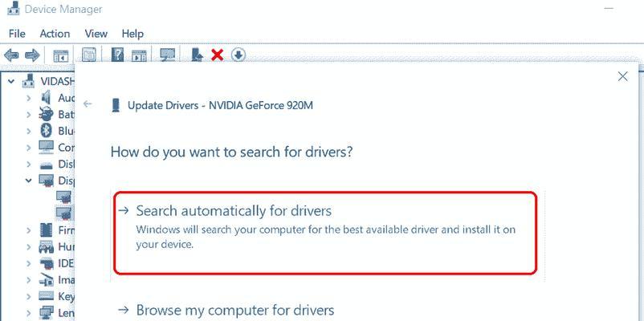Open the Action menu

tap(55, 33)
